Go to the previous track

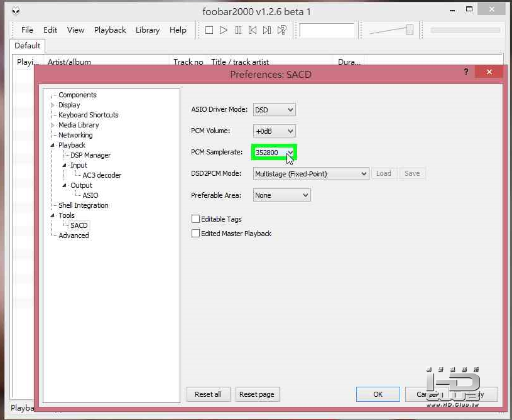click(x=253, y=30)
